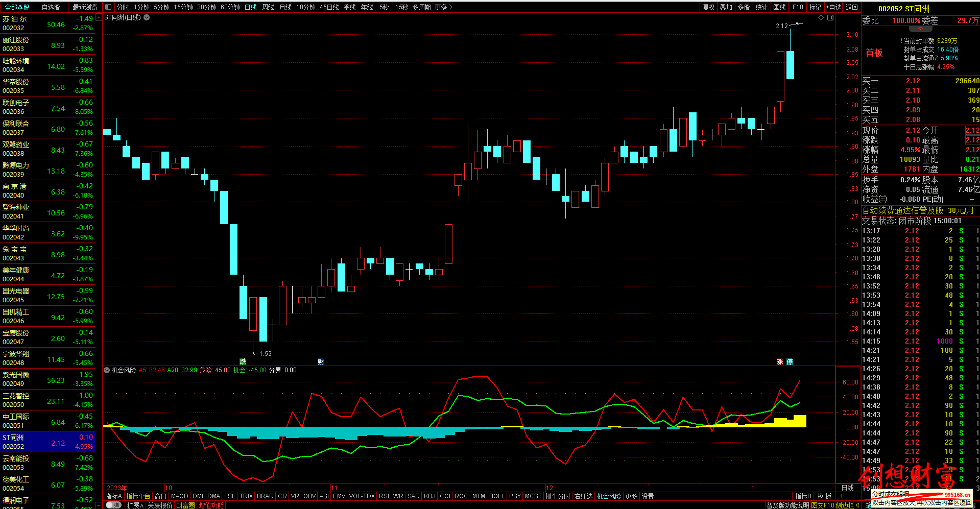Screen dimensions: 980x509
Task: Switch to 分时 intraday view
Action: (123, 7)
